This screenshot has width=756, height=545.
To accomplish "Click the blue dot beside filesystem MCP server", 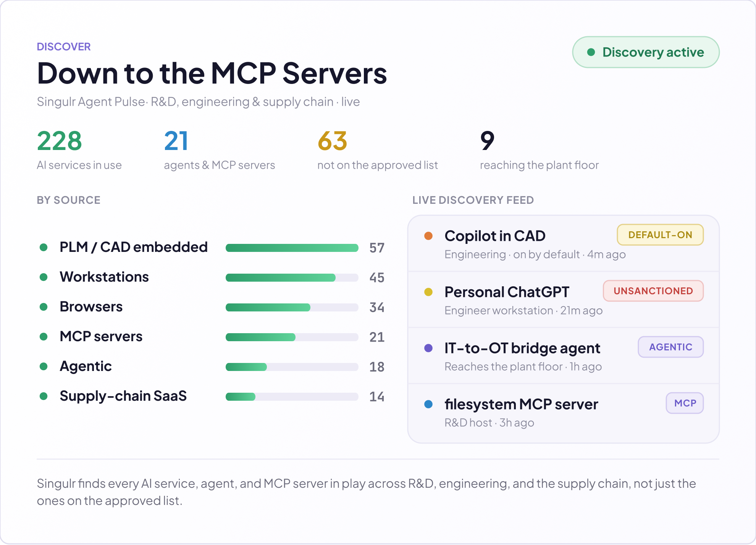I will [x=428, y=404].
